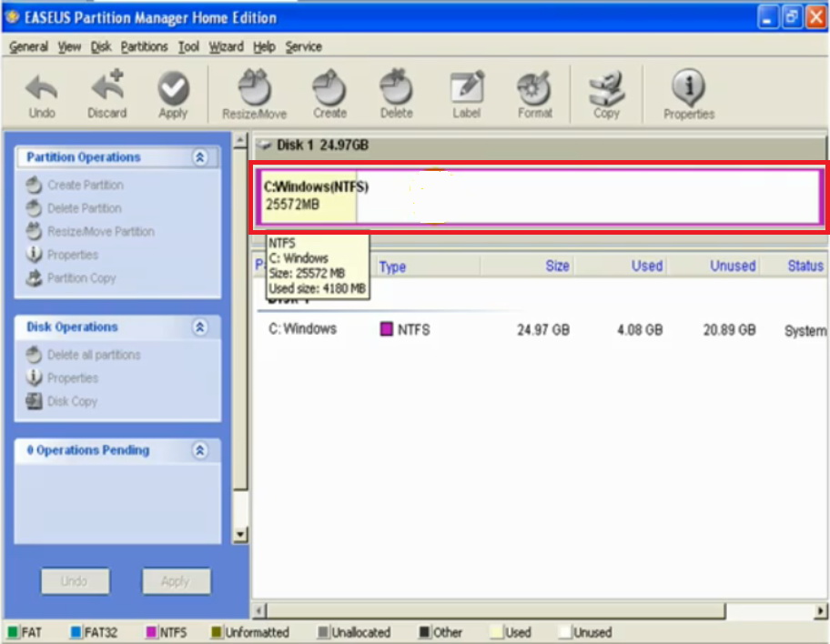Collapse the Partition Operations panel

(199, 157)
